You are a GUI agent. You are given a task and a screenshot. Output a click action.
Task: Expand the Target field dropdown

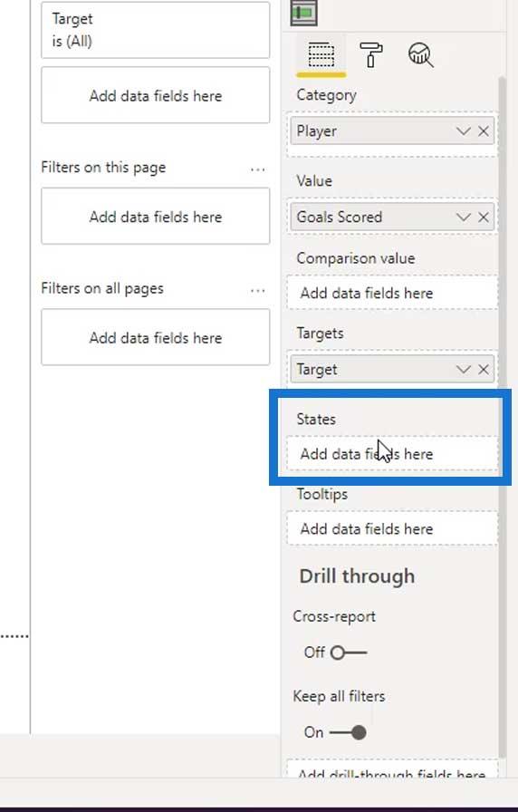(463, 369)
